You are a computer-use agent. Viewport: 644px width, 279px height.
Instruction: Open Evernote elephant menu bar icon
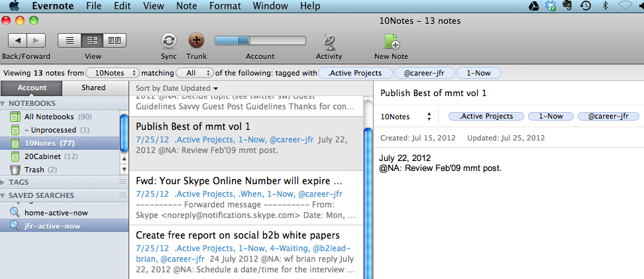[568, 6]
